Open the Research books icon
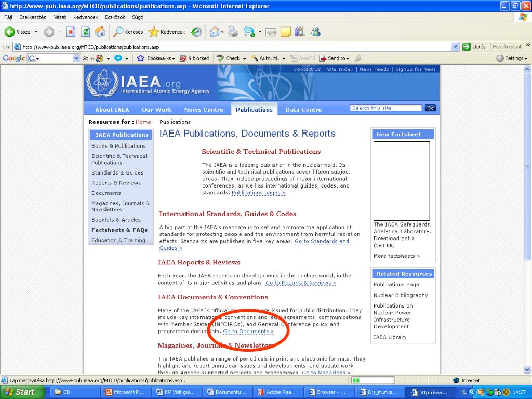This screenshot has width=532, height=399. (300, 32)
